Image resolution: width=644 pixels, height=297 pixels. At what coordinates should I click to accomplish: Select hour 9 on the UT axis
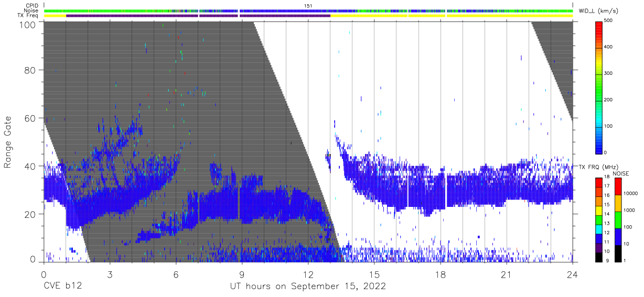[242, 274]
